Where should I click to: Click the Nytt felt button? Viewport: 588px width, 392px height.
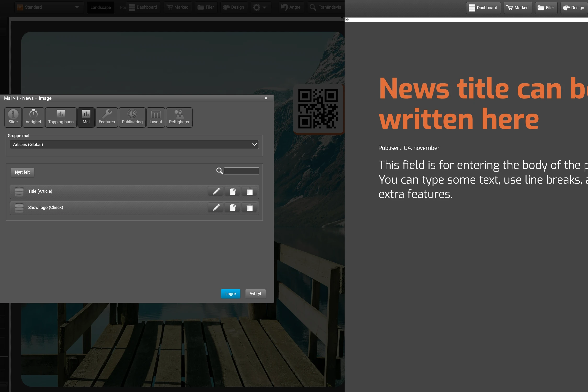[22, 172]
